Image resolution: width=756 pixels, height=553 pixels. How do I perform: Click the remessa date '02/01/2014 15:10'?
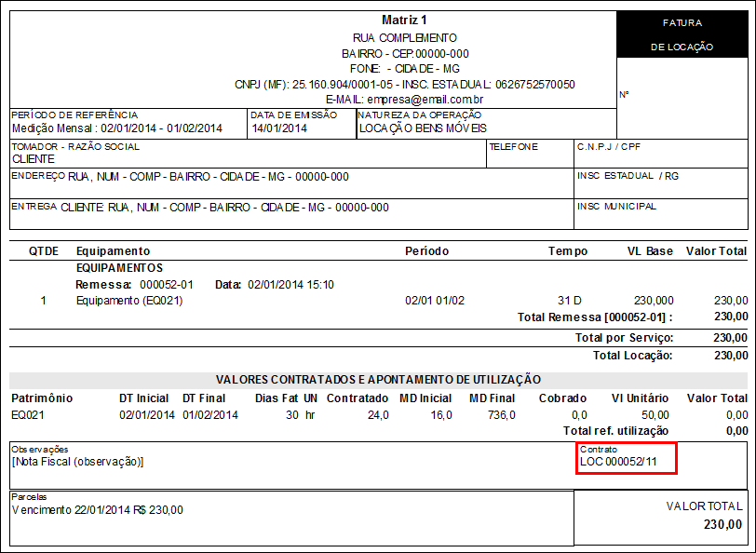click(290, 285)
